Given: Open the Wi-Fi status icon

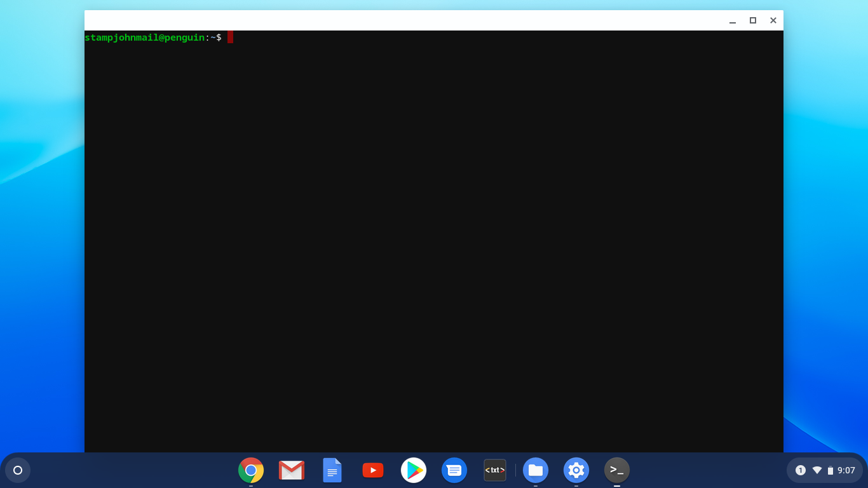Looking at the screenshot, I should click(817, 470).
